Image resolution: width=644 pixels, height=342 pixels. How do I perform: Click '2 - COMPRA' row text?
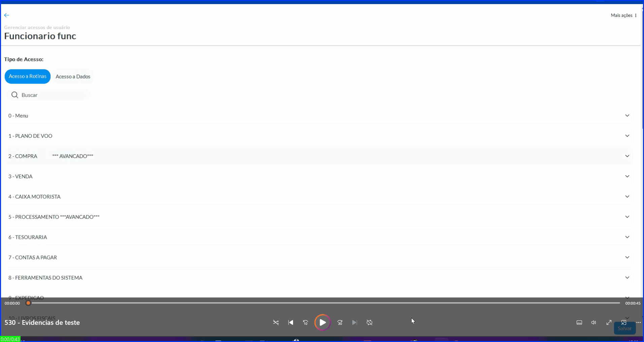(51, 156)
